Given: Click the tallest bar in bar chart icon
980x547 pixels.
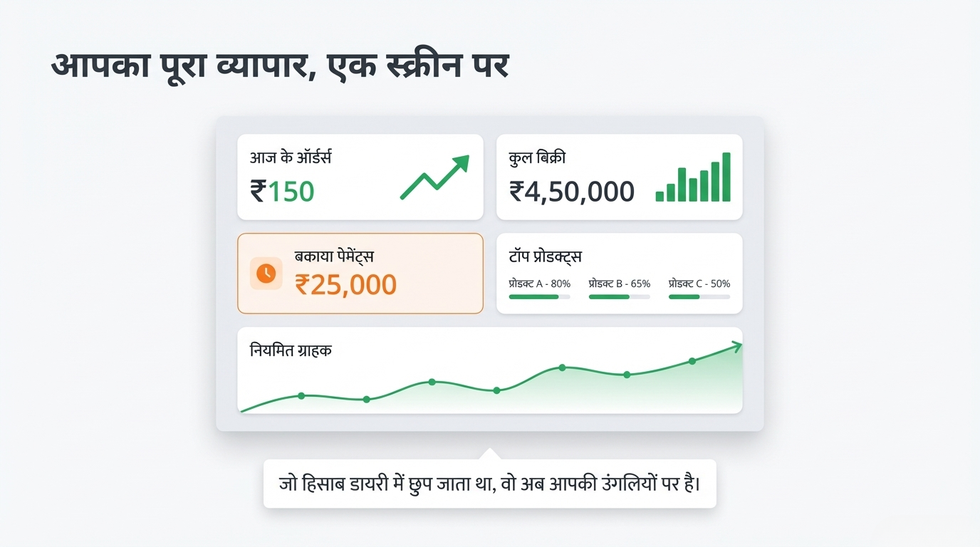Looking at the screenshot, I should tap(726, 177).
